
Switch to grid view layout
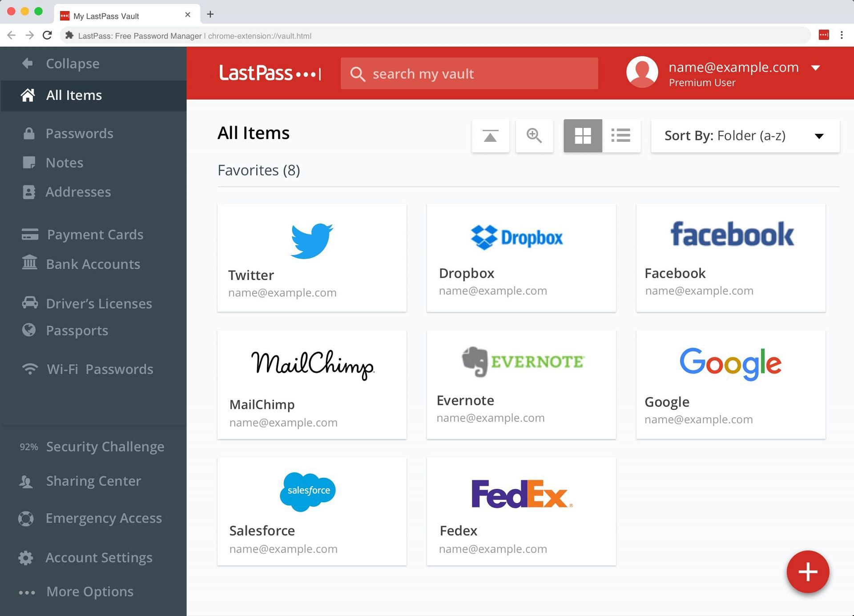582,136
